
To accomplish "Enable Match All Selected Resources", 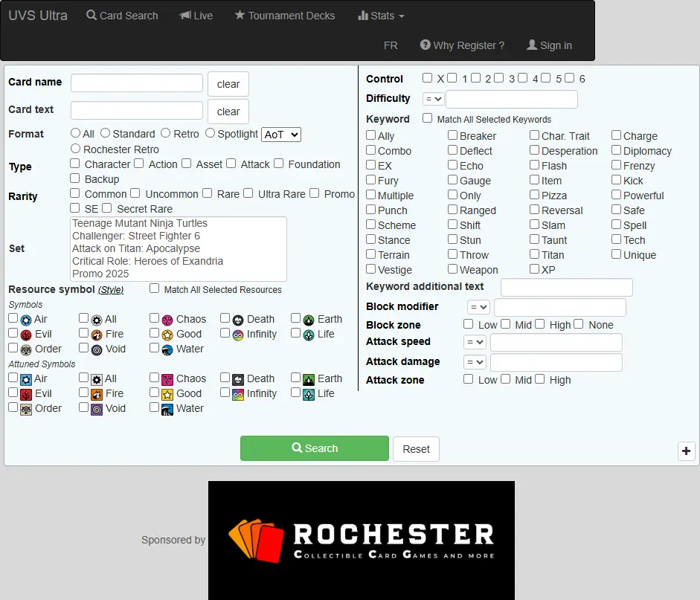I will click(155, 288).
